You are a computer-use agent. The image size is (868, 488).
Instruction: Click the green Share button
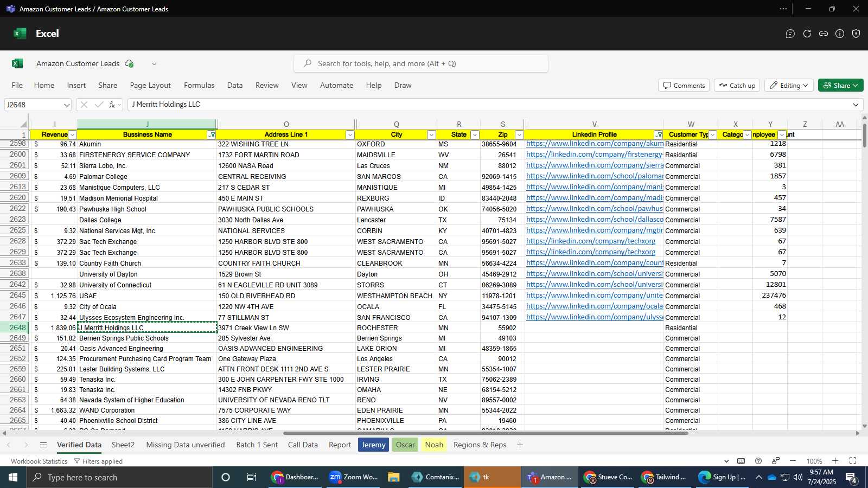(x=841, y=85)
